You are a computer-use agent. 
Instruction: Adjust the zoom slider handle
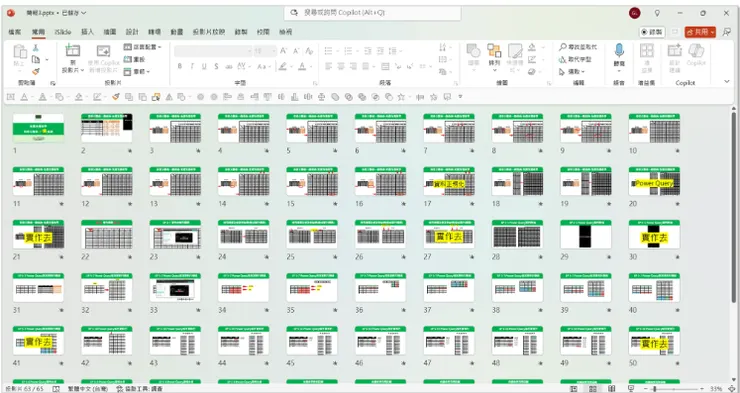point(655,389)
